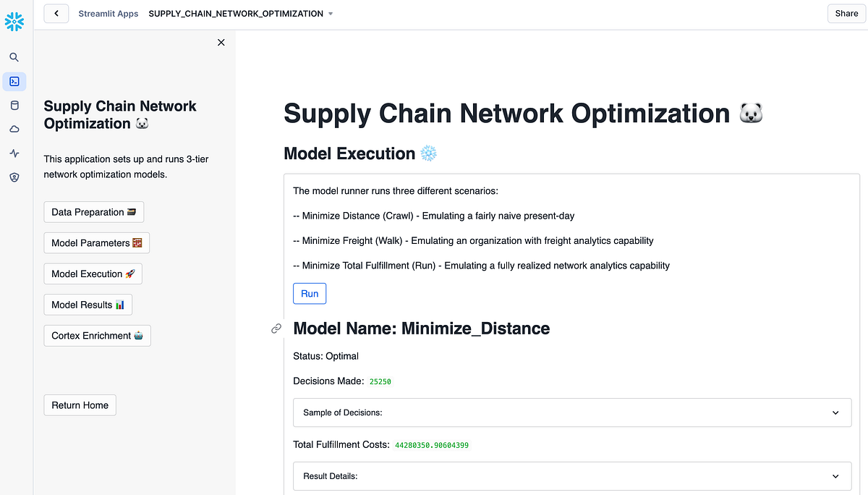Image resolution: width=868 pixels, height=495 pixels.
Task: Click the Snowflake logo icon
Action: click(14, 22)
